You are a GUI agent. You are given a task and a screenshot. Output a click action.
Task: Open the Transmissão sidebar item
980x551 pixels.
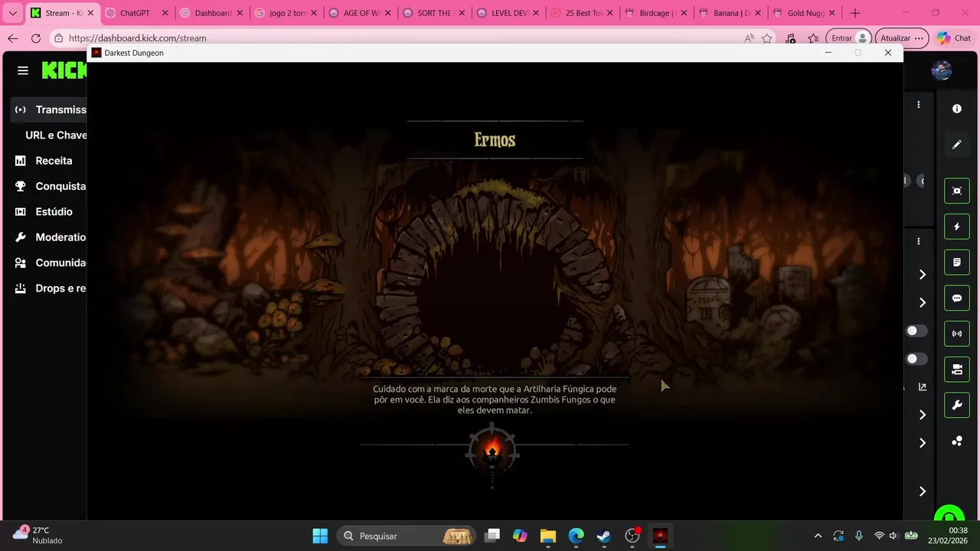point(49,109)
